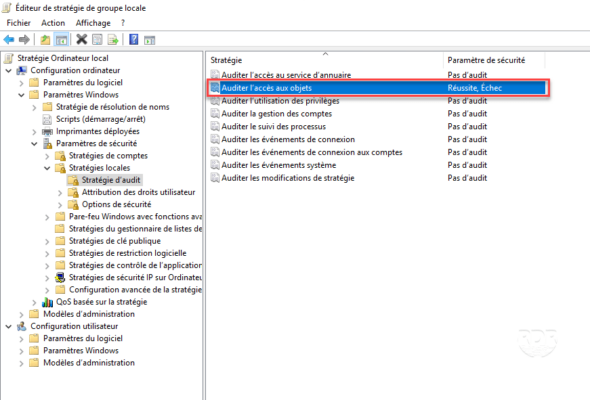This screenshot has height=400, width=590.
Task: Open Properties from the toolbar icon
Action: (x=97, y=40)
